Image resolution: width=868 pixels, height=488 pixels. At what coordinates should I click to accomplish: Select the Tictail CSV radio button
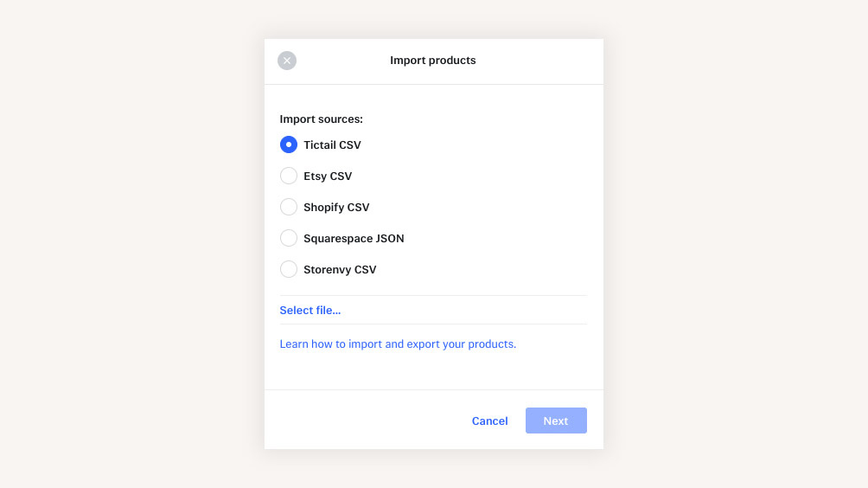(x=289, y=144)
